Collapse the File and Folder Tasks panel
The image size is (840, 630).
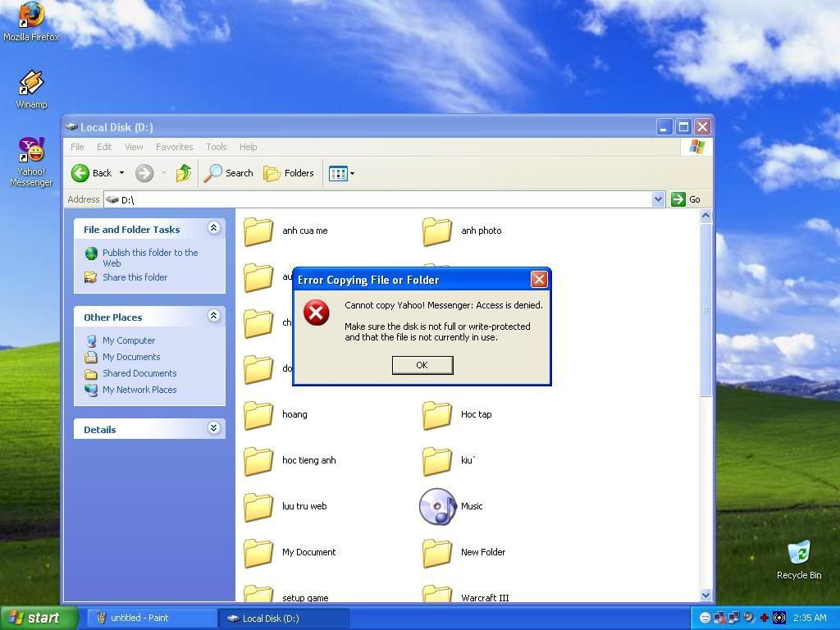(214, 229)
